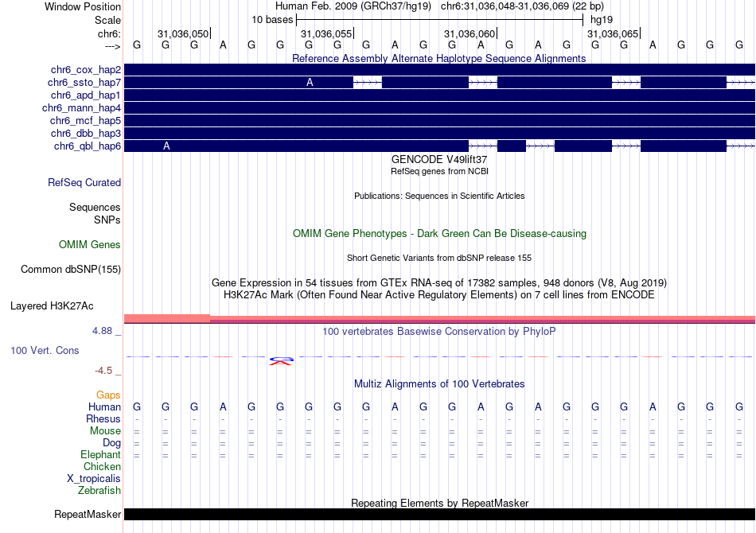
Task: Click the Elephant species row label
Action: [100, 455]
